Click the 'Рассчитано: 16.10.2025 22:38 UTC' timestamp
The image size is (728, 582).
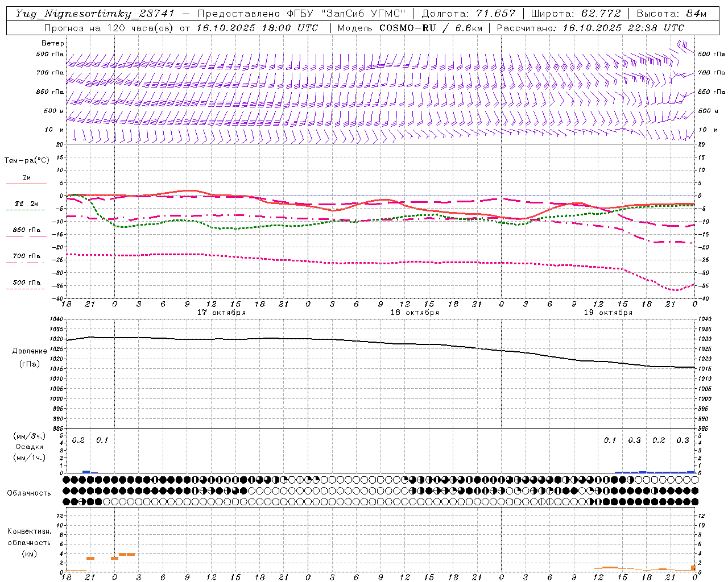590,28
